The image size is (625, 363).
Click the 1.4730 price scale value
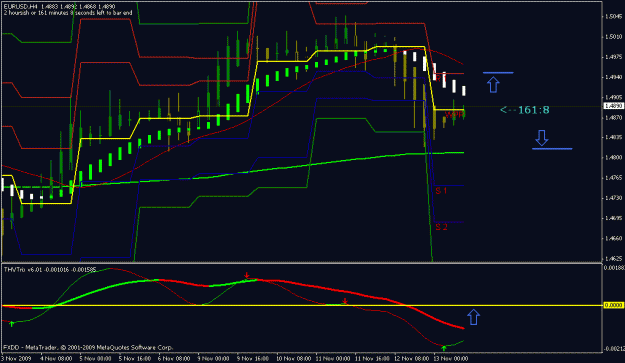613,198
